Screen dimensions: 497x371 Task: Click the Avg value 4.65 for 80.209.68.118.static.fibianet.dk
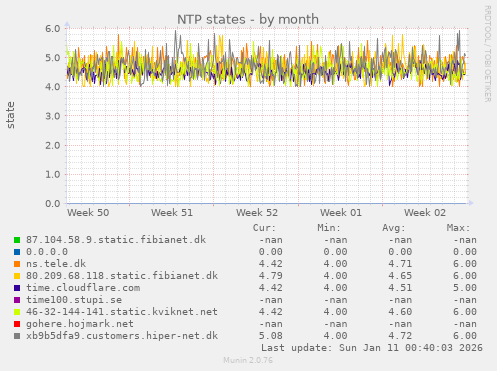click(400, 276)
